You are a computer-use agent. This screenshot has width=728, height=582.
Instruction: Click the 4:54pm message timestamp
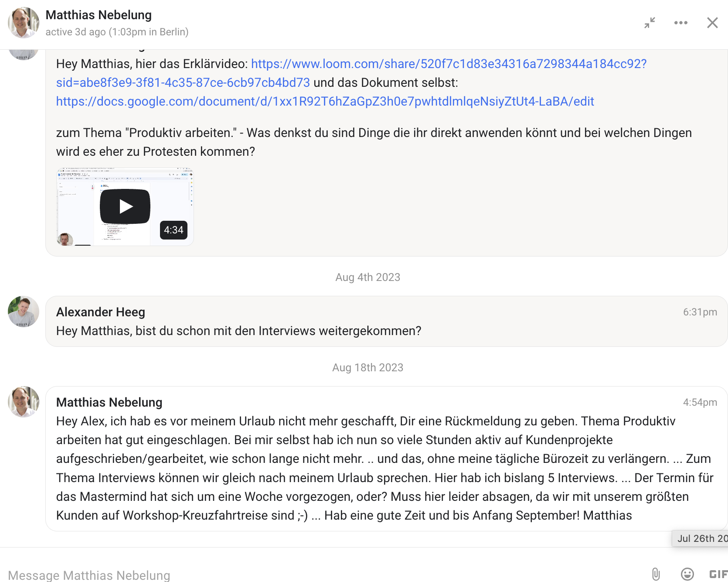(x=700, y=402)
